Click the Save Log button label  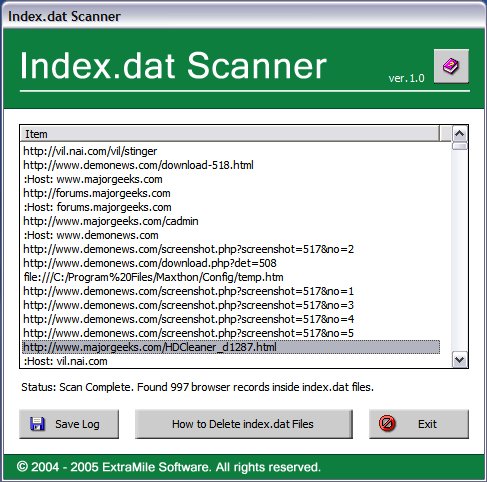pos(77,424)
